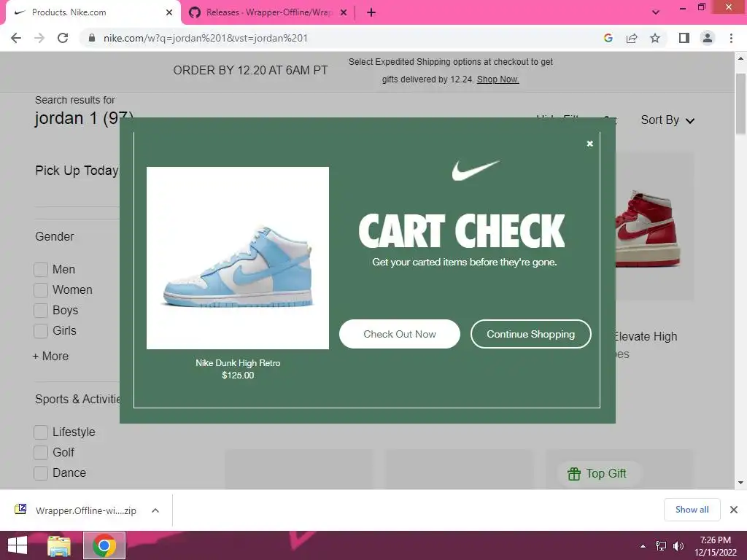Open the Windows Start menu
The width and height of the screenshot is (747, 560).
pyautogui.click(x=18, y=545)
